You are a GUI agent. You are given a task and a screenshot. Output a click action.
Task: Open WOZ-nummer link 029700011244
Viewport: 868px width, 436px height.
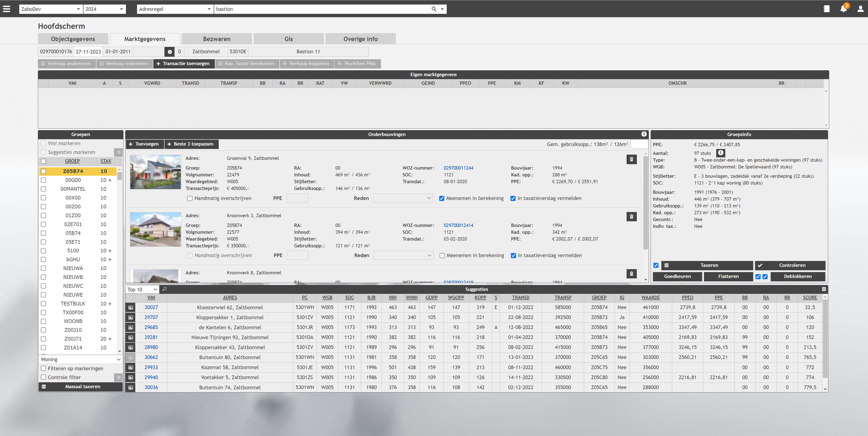pyautogui.click(x=458, y=168)
